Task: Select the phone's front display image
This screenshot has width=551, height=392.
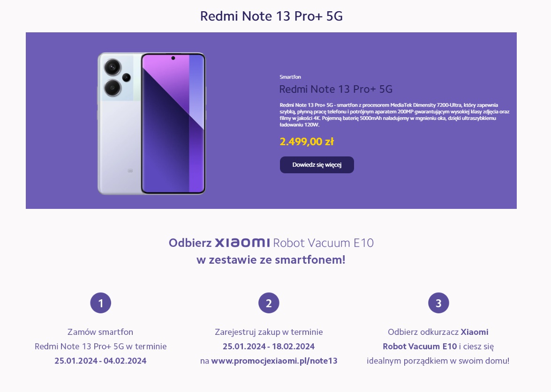Action: (173, 124)
